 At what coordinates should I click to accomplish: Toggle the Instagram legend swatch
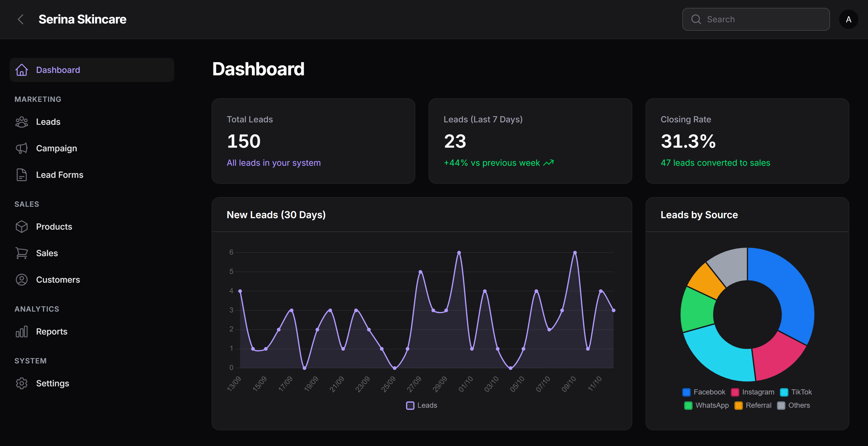coord(735,392)
